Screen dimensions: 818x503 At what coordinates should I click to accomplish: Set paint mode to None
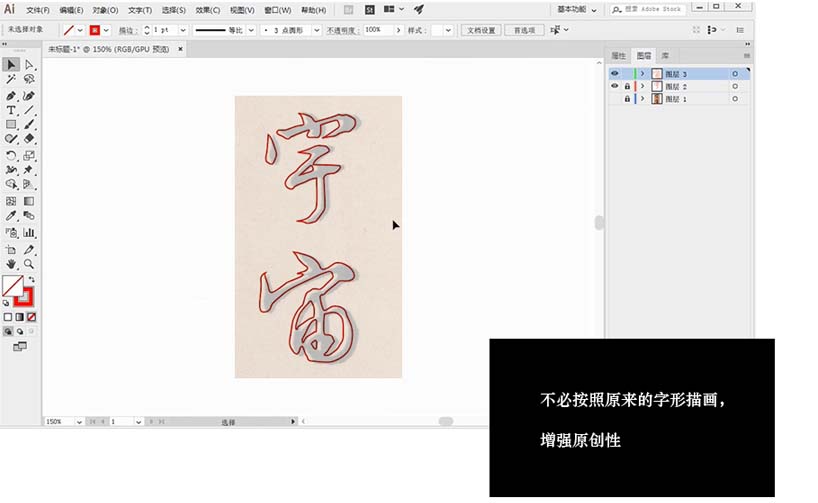[31, 317]
